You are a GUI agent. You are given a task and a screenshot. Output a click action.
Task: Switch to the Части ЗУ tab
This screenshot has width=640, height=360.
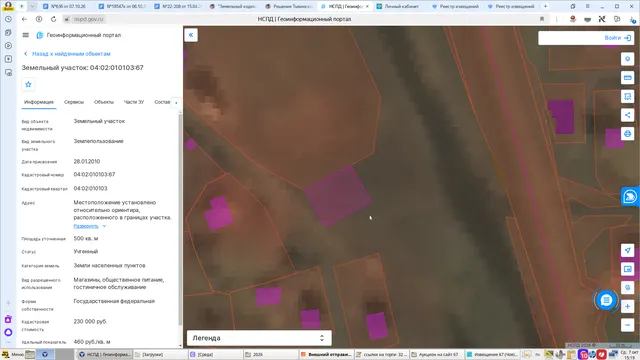[x=134, y=102]
